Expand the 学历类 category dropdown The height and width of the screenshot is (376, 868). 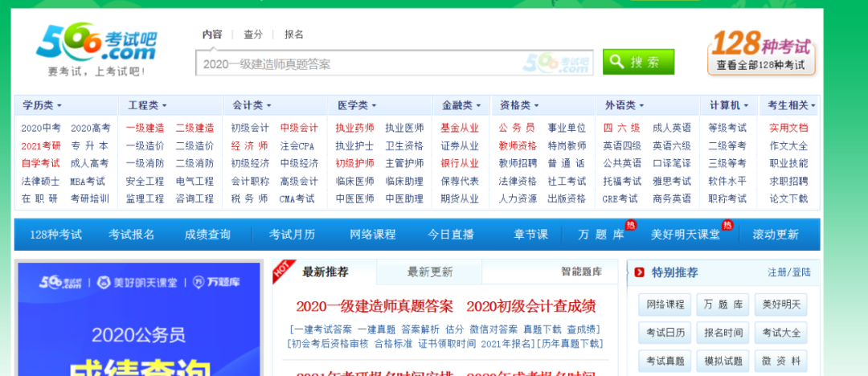tap(42, 105)
